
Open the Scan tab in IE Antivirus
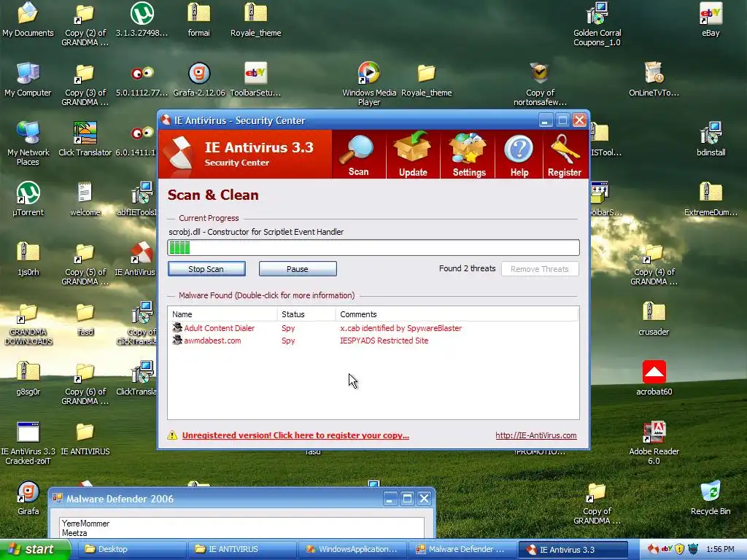coord(358,155)
